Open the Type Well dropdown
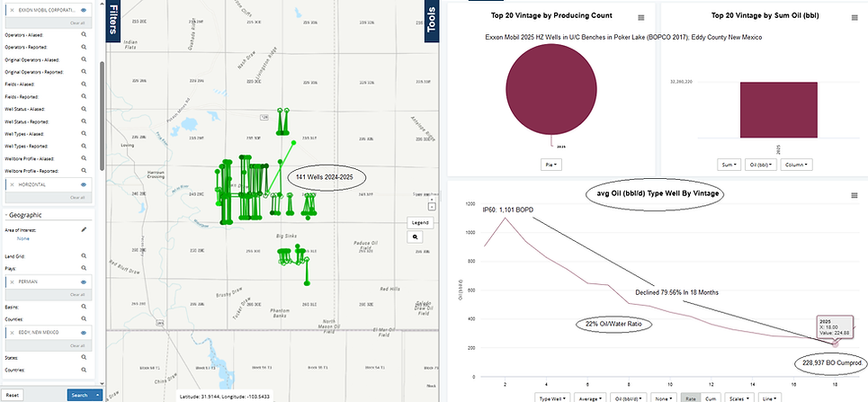This screenshot has height=402, width=868. (x=552, y=398)
